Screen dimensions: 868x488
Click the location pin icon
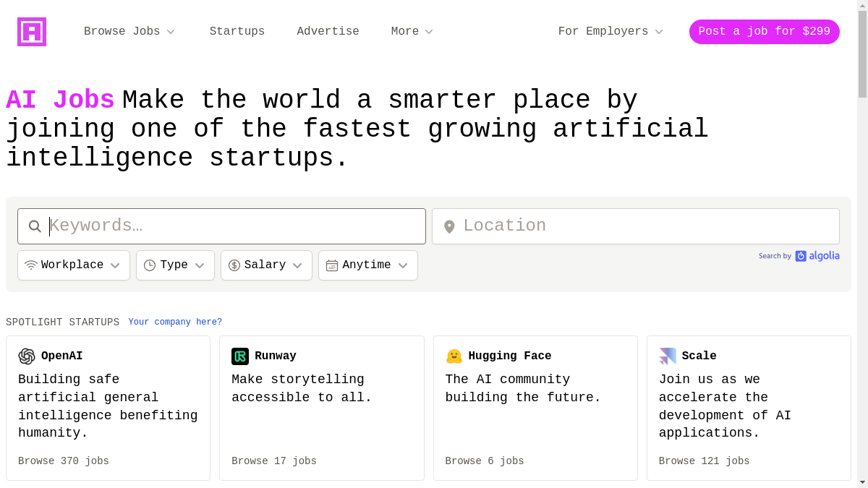449,227
